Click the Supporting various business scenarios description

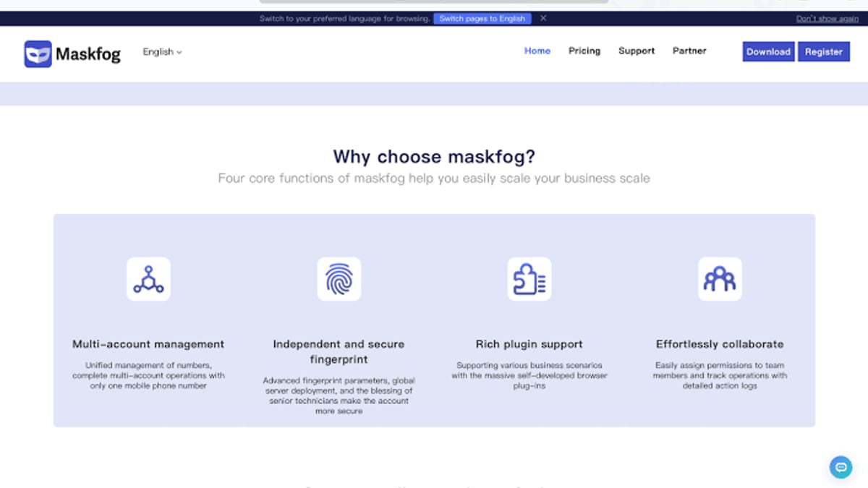coord(529,376)
